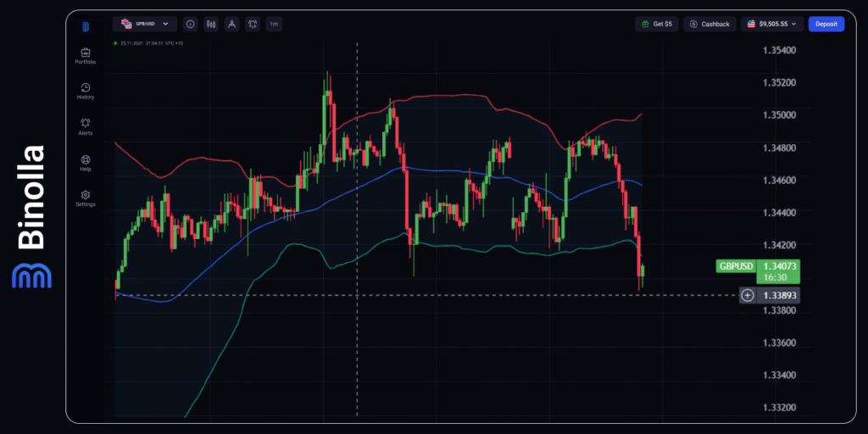Click the indicators icon in toolbar

253,25
